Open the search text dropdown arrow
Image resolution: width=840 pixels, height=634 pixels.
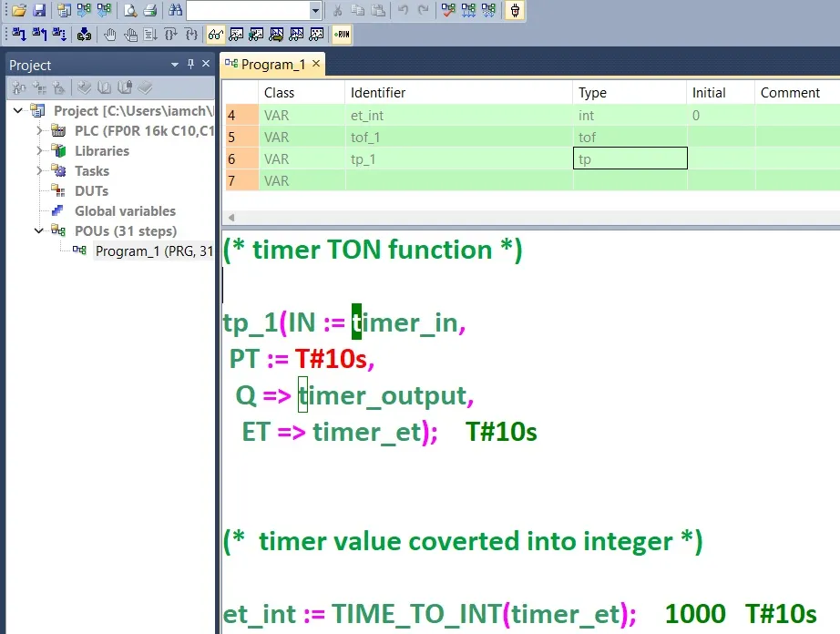314,10
